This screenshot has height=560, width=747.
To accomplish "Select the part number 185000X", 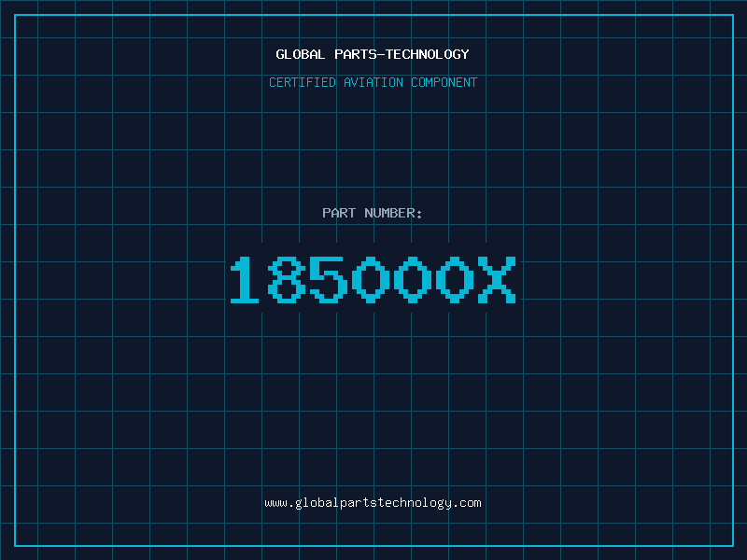I will [373, 279].
